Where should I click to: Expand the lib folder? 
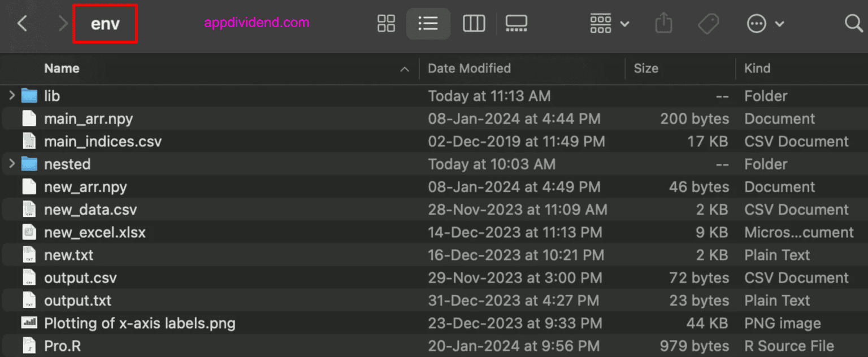point(12,95)
